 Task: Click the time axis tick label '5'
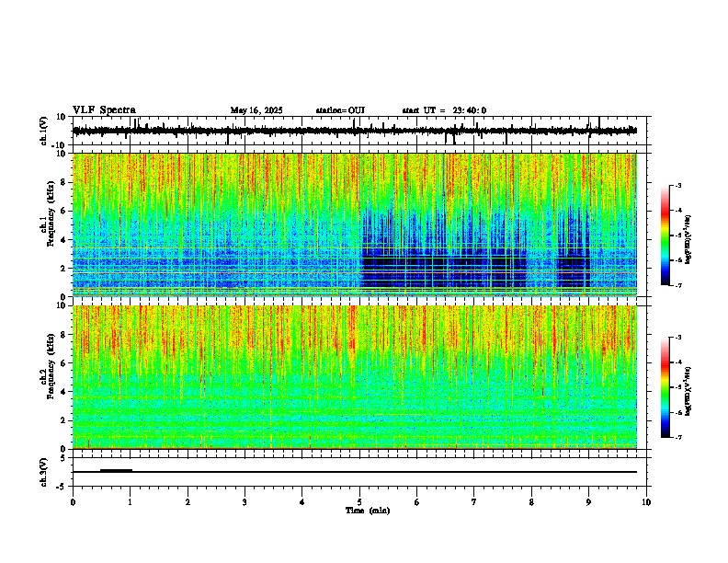pos(359,502)
